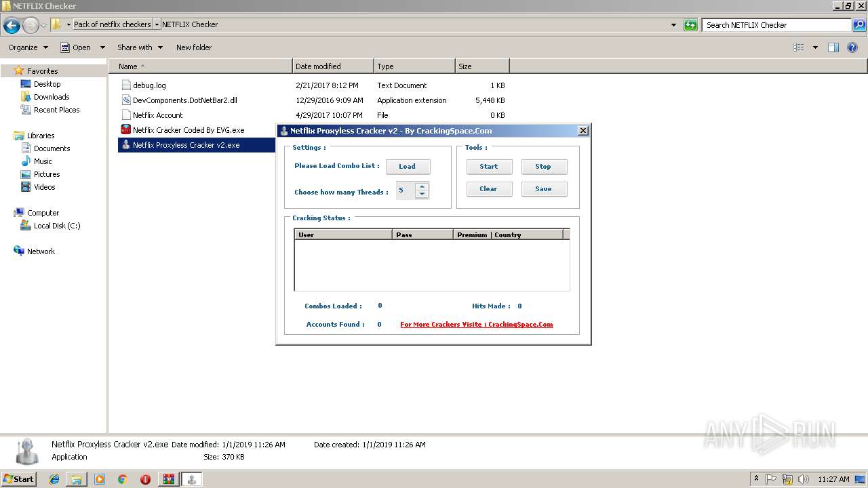Click the magnifier search icon
868x488 pixels.
(859, 25)
